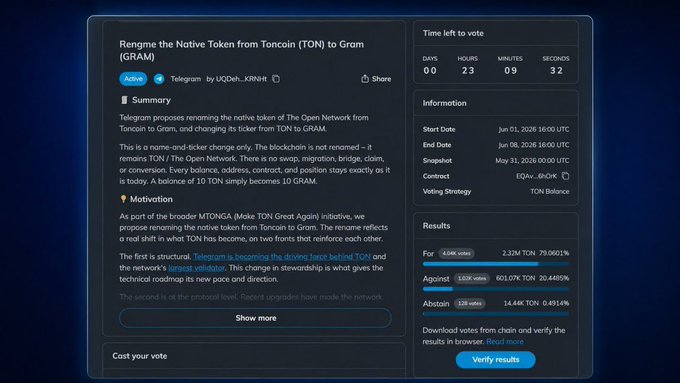Click the Cast your vote heading
The height and width of the screenshot is (383, 680).
(140, 356)
